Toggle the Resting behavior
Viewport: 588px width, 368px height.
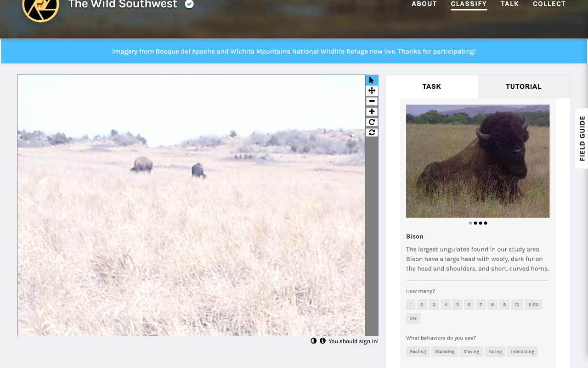pyautogui.click(x=418, y=351)
